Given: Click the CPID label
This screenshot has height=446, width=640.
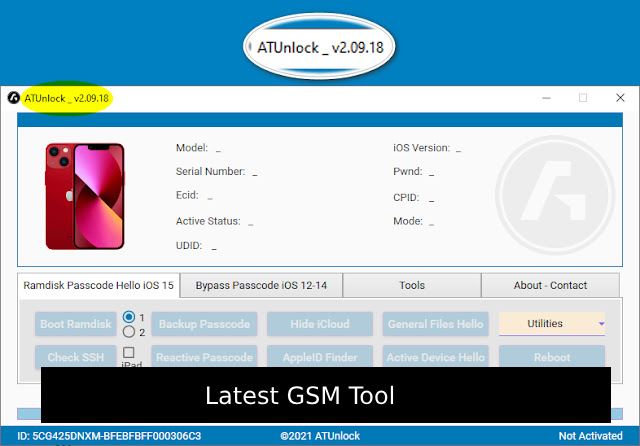Looking at the screenshot, I should (406, 197).
